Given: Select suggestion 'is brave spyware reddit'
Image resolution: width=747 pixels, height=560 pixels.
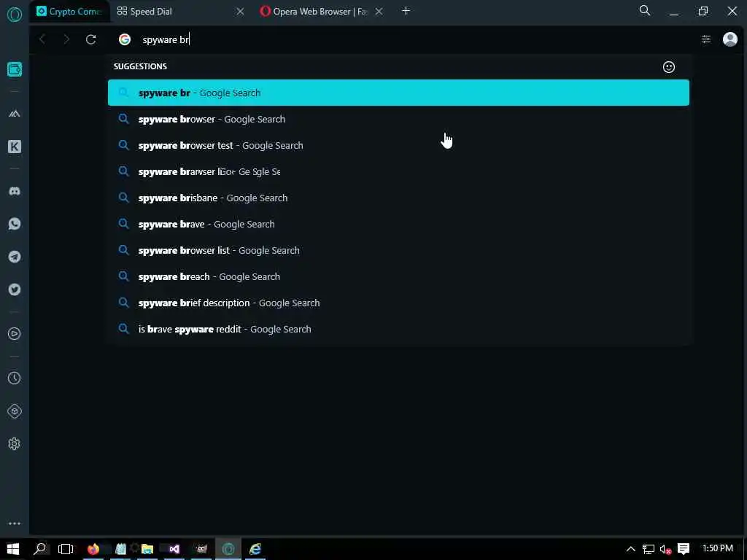Looking at the screenshot, I should tap(398, 329).
